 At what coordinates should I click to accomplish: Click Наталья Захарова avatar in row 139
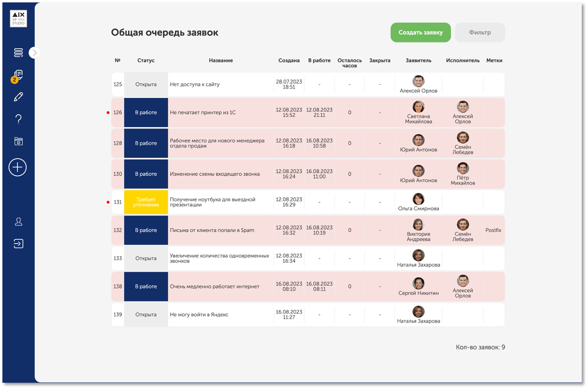pyautogui.click(x=418, y=312)
